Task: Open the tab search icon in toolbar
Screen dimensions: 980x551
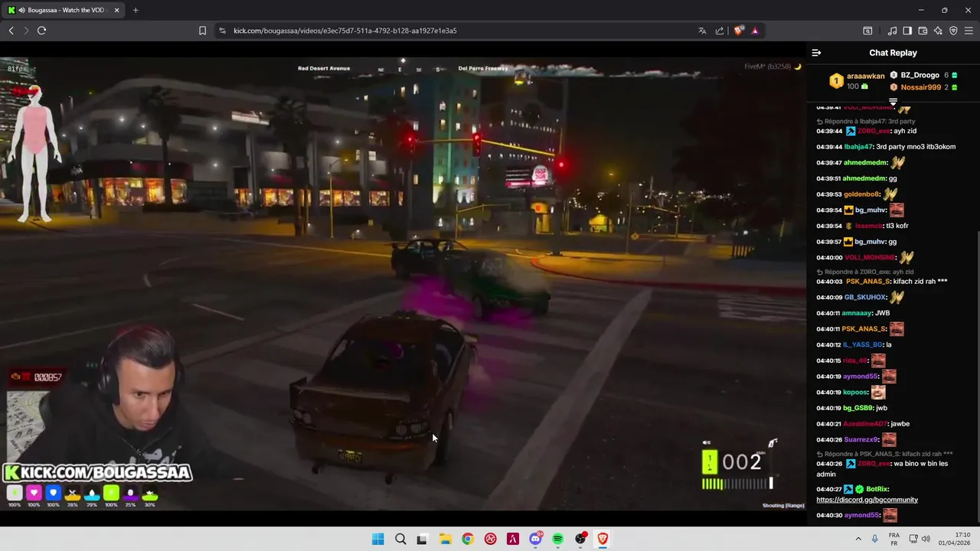Action: coord(867,31)
